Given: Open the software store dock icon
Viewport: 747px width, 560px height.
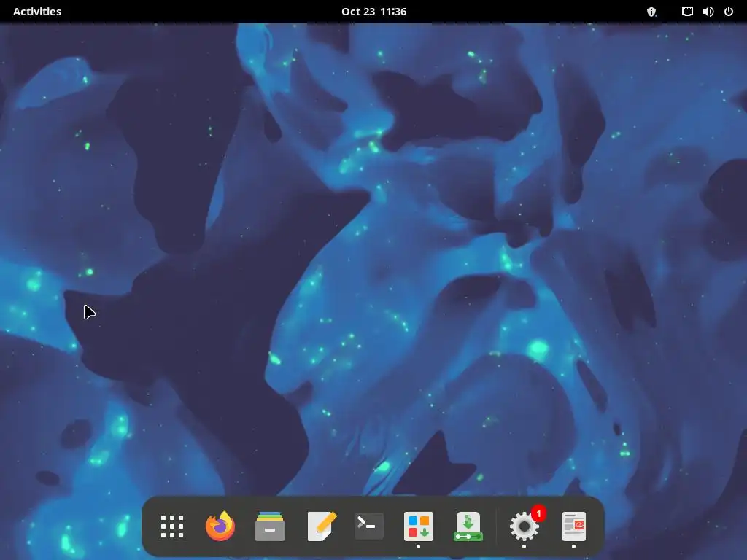Looking at the screenshot, I should (x=418, y=526).
